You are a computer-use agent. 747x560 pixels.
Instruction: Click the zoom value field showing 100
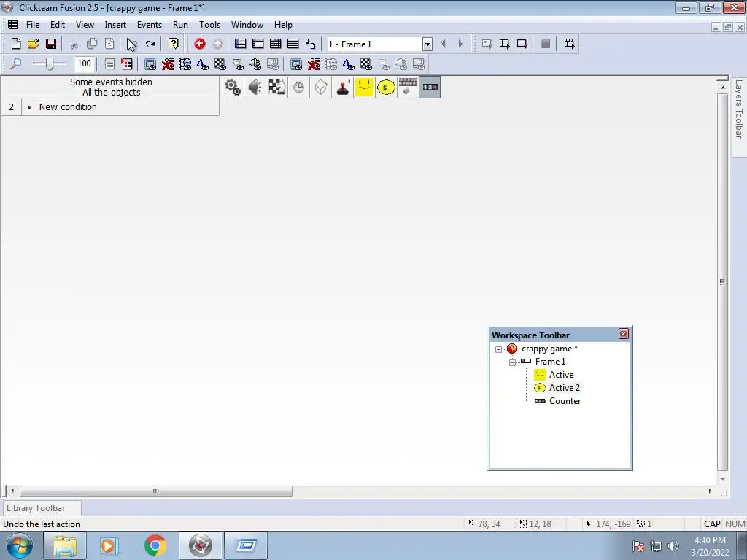pos(85,64)
